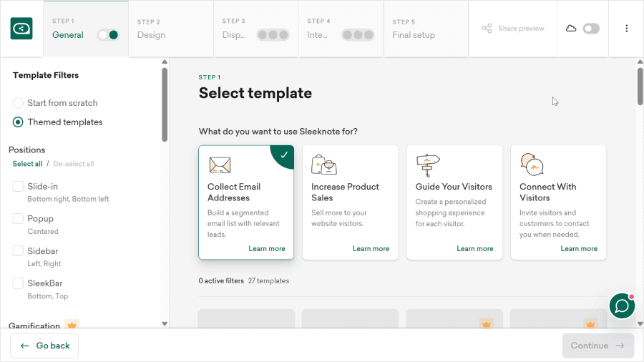Click the Gamification crown icon
Viewport: 644px width, 362px height.
pyautogui.click(x=72, y=325)
